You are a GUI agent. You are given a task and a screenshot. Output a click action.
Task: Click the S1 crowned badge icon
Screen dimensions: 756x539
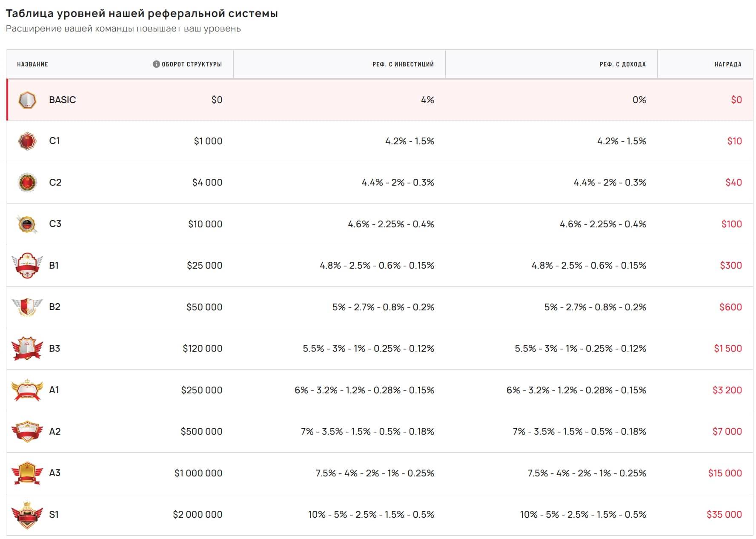[27, 515]
